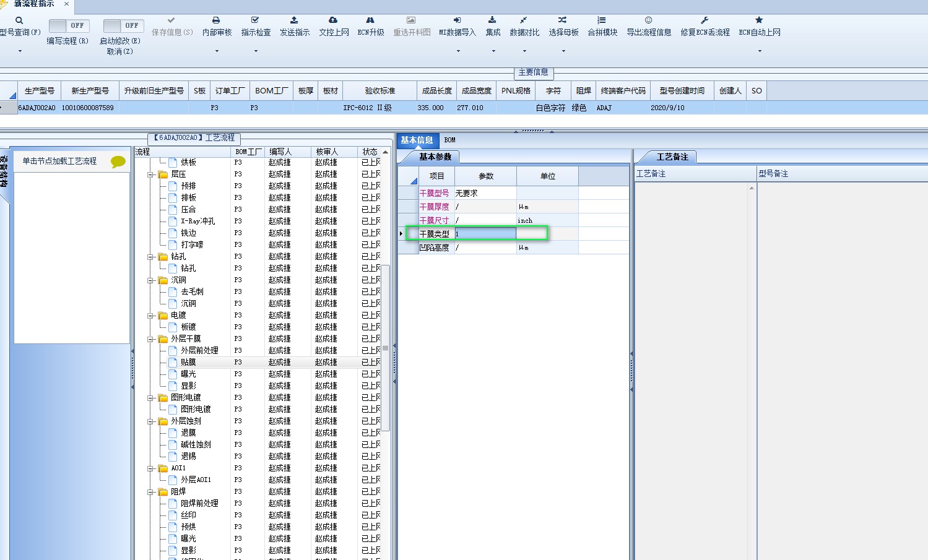Click the tree list scroll-up arrow
Screen dimensions: 928x560
click(386, 152)
